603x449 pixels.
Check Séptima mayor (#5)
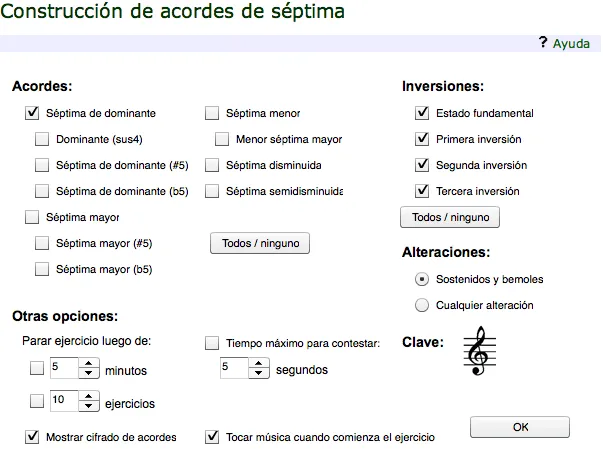(42, 243)
